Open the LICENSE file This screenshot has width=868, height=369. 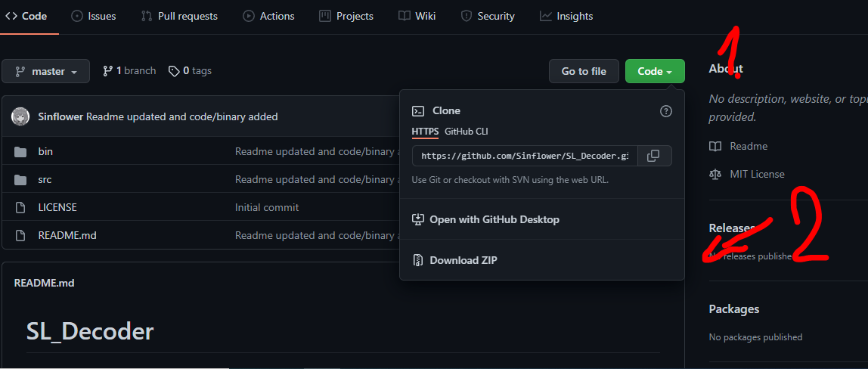pos(57,207)
